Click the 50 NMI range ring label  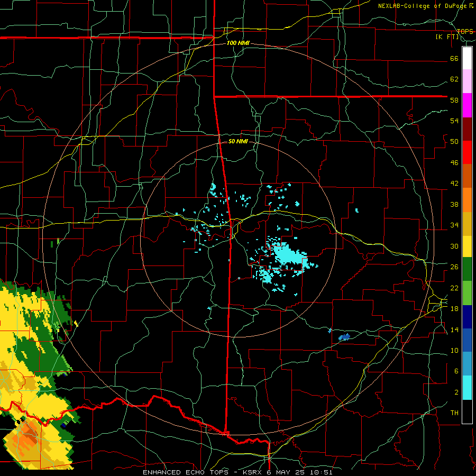pyautogui.click(x=238, y=141)
